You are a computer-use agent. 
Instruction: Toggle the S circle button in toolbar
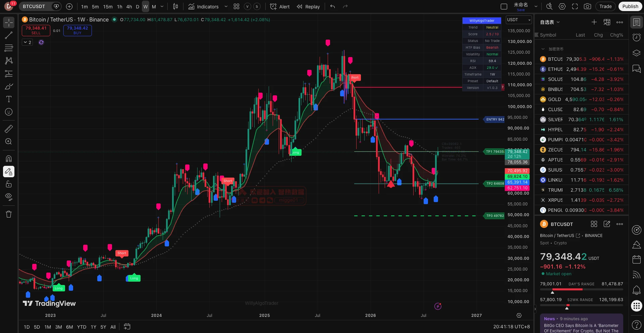(257, 6)
